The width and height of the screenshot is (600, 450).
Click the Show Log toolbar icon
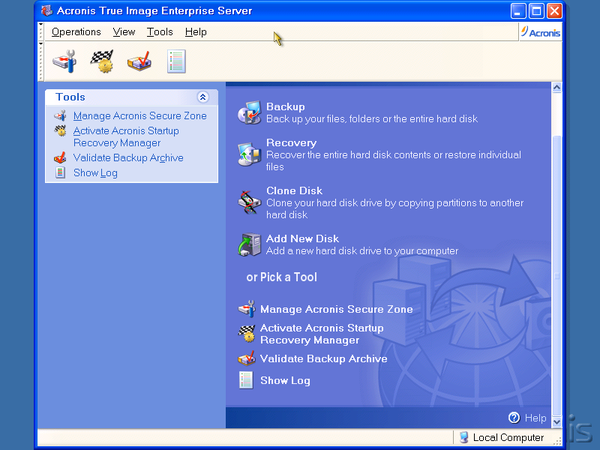176,61
